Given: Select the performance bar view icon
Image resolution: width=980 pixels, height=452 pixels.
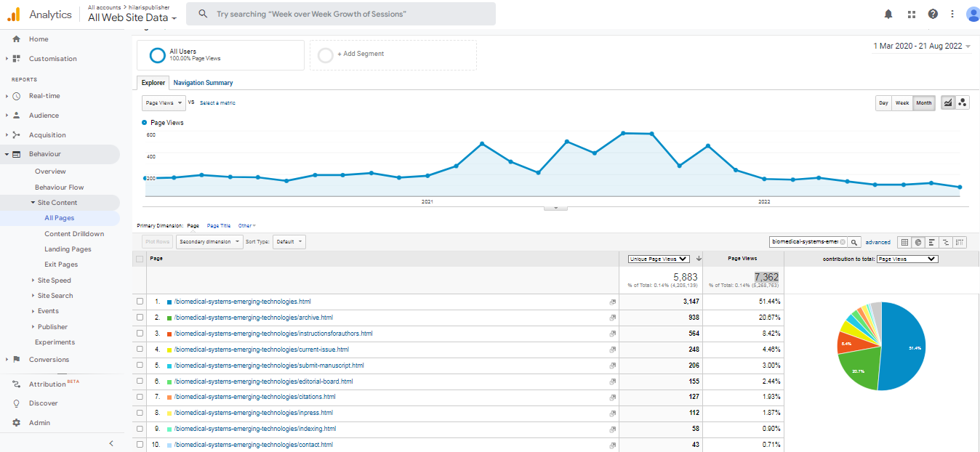Looking at the screenshot, I should [932, 242].
